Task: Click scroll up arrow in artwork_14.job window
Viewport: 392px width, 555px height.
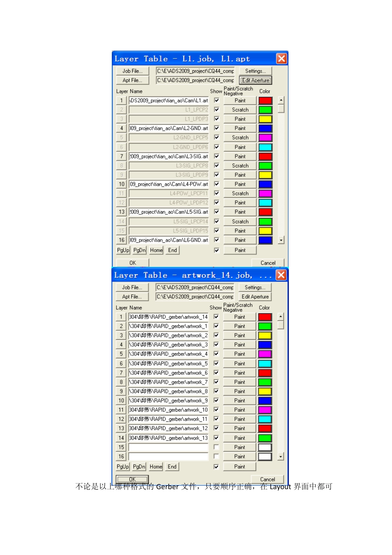Action: (x=281, y=316)
